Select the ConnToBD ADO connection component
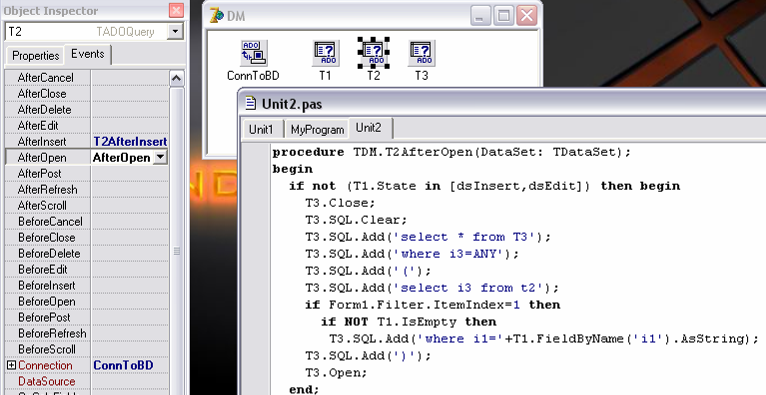The width and height of the screenshot is (766, 395). [x=254, y=53]
